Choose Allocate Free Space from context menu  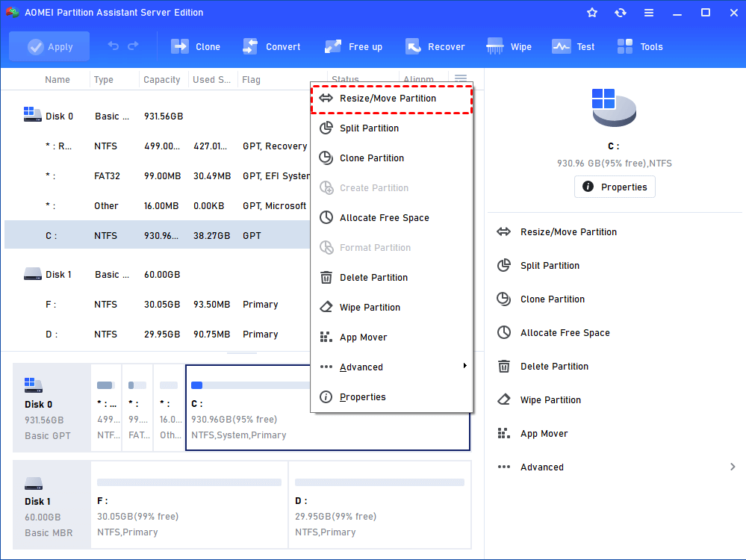pos(391,218)
